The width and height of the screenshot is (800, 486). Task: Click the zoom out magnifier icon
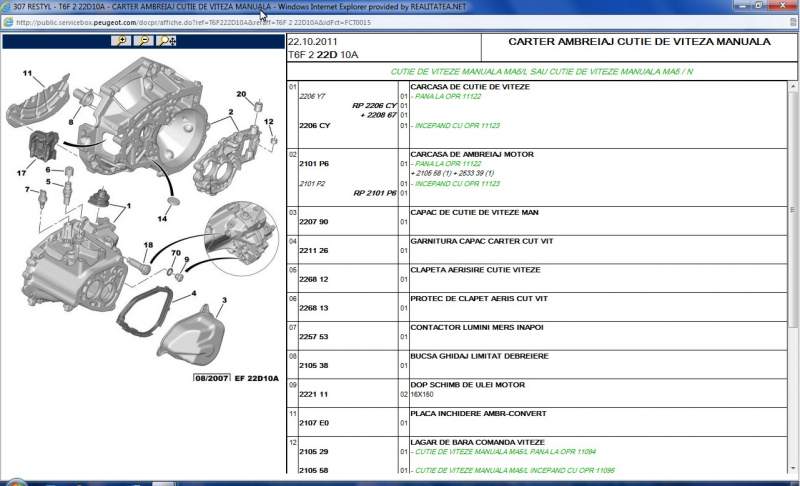144,41
